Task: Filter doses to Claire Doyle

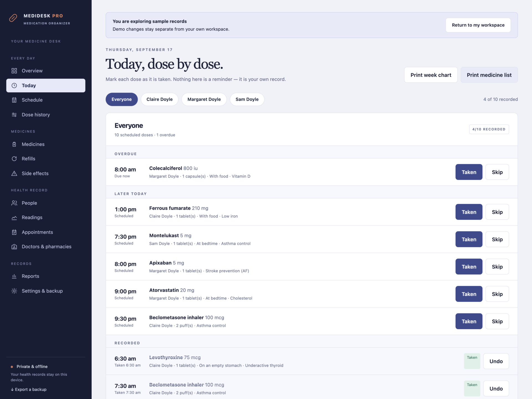Action: 160,99
